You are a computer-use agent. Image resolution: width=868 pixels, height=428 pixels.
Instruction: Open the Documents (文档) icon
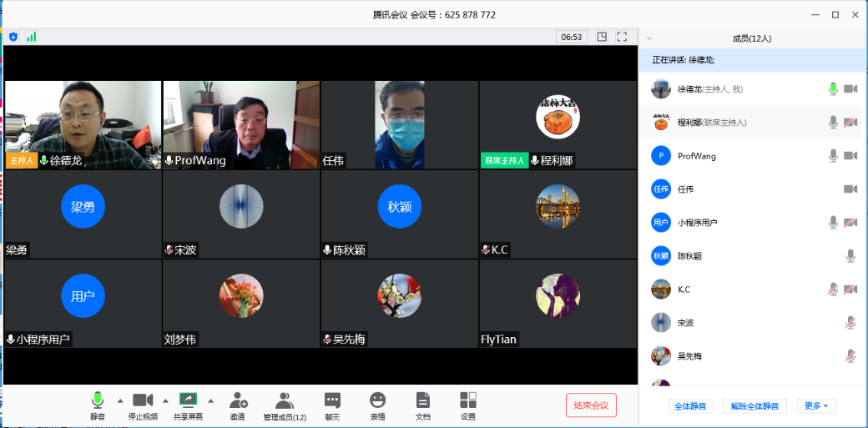pyautogui.click(x=422, y=405)
